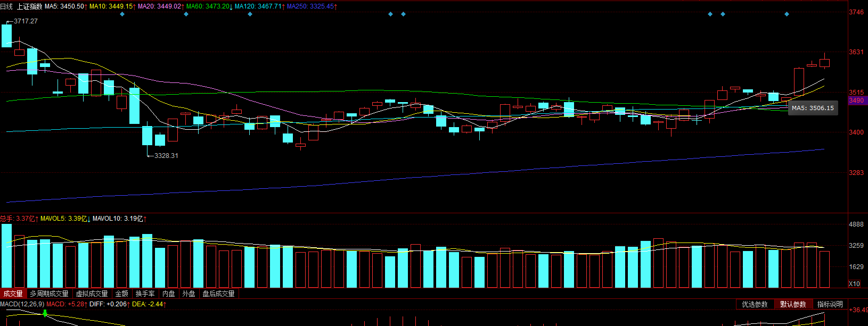868x326 pixels.
Task: Open the 日线 period selector
Action: pos(6,6)
